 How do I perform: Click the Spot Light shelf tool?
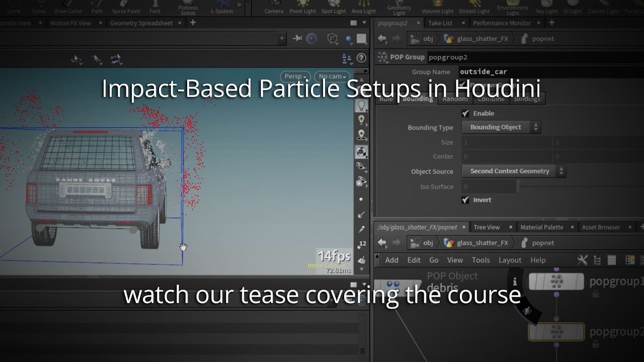(334, 8)
